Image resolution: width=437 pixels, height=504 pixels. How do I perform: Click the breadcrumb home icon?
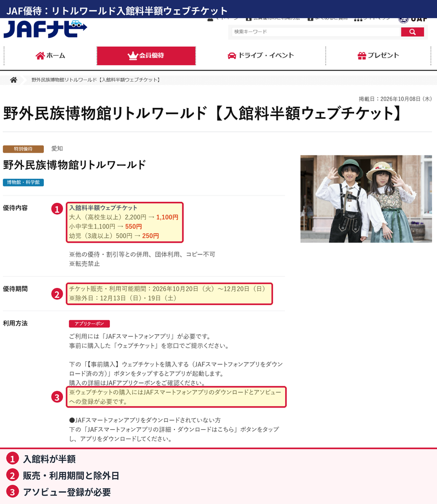pos(13,80)
